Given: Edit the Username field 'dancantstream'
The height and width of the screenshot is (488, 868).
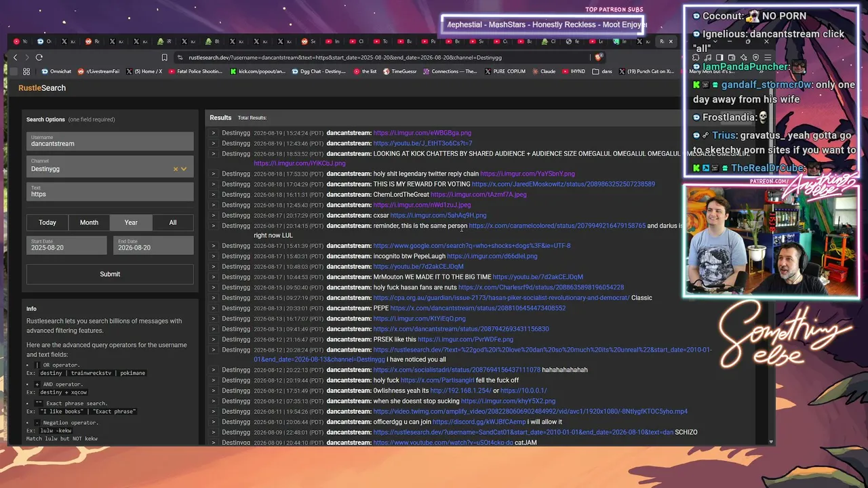Looking at the screenshot, I should pyautogui.click(x=110, y=141).
